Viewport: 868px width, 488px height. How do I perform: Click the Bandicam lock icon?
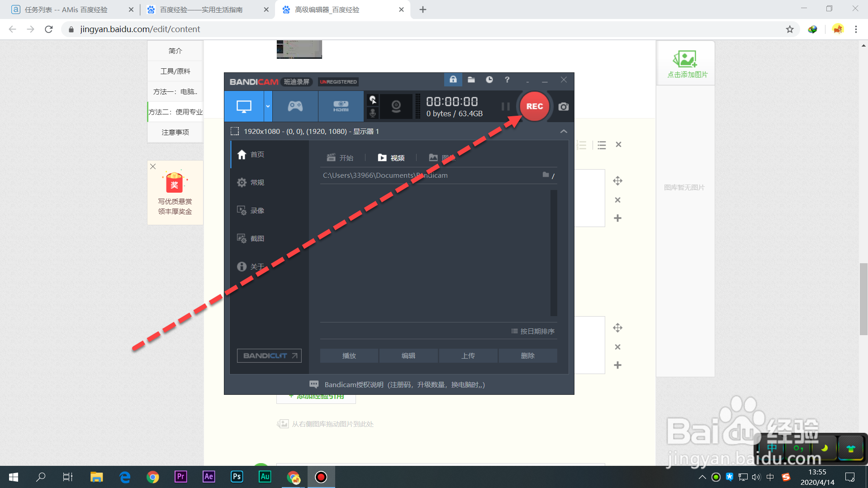[x=453, y=80]
